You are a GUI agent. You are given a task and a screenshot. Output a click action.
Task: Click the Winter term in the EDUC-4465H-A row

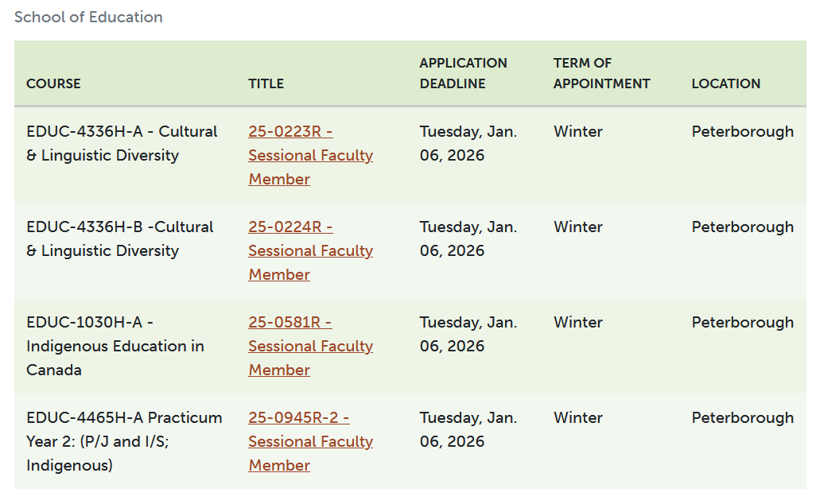578,417
